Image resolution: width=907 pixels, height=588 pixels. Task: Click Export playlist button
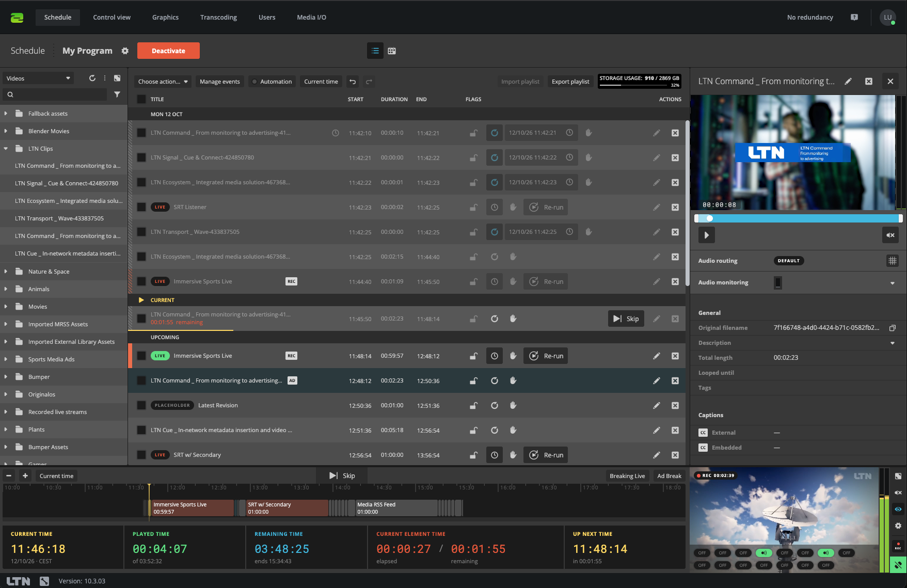[570, 82]
